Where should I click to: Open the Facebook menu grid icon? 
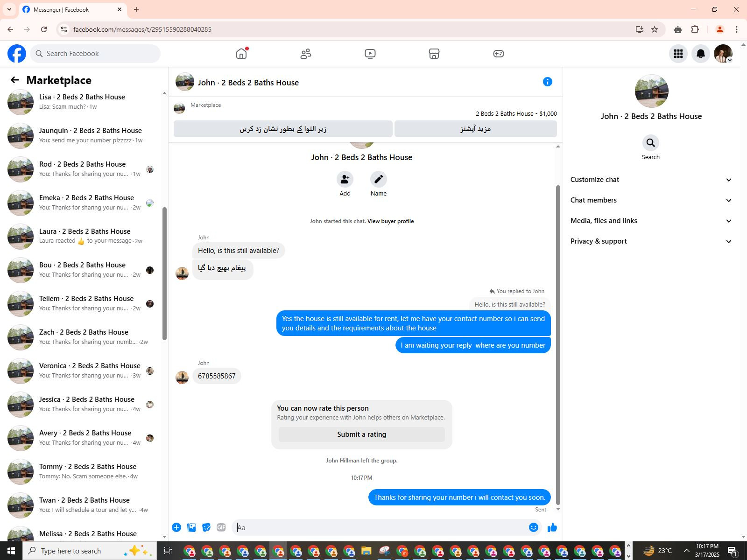tap(678, 54)
